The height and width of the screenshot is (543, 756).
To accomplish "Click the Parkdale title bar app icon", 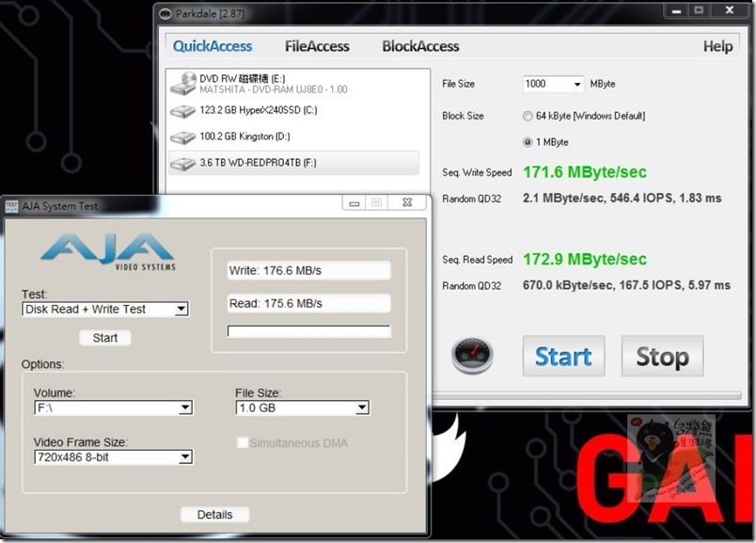I will pos(165,14).
